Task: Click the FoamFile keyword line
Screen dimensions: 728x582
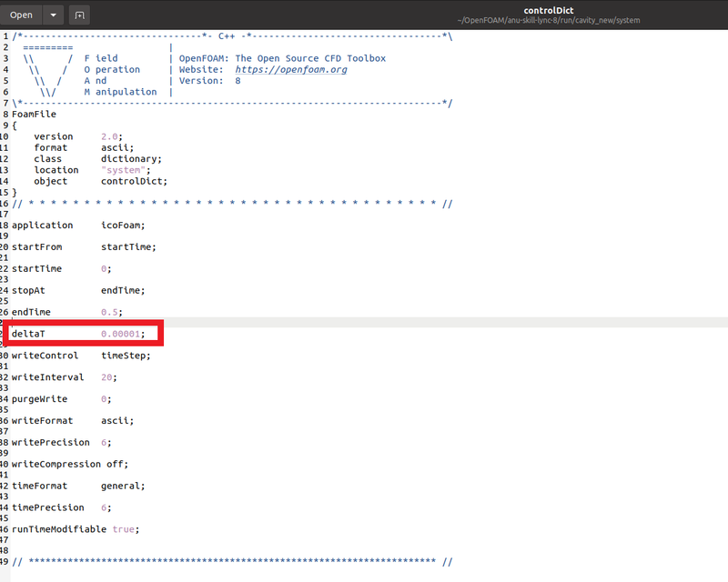Action: click(x=34, y=115)
